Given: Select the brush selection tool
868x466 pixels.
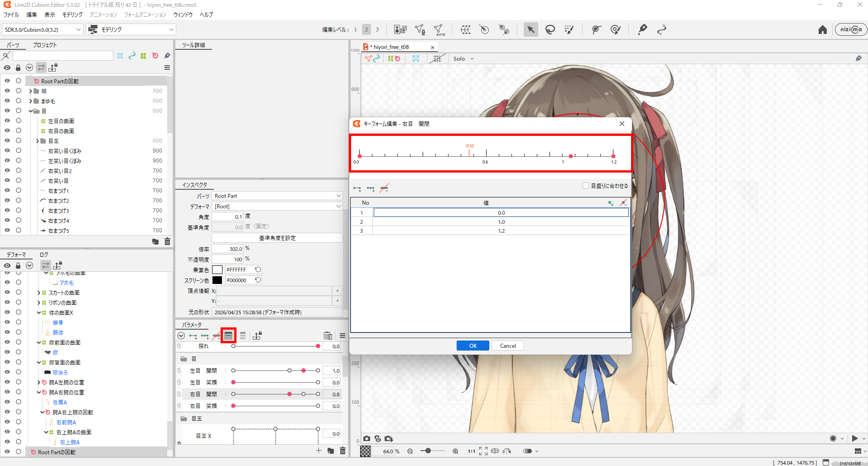Looking at the screenshot, I should pyautogui.click(x=569, y=30).
